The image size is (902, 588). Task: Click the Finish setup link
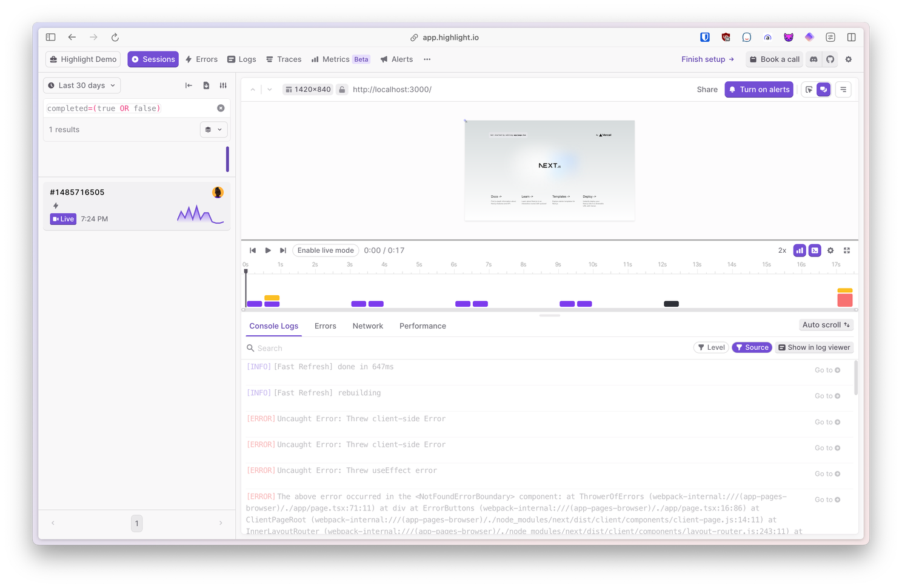pos(707,59)
